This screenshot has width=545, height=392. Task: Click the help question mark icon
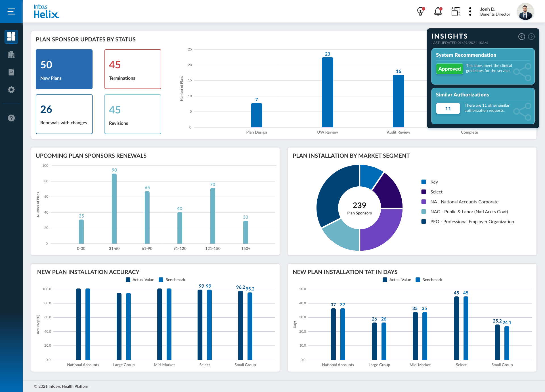(11, 118)
